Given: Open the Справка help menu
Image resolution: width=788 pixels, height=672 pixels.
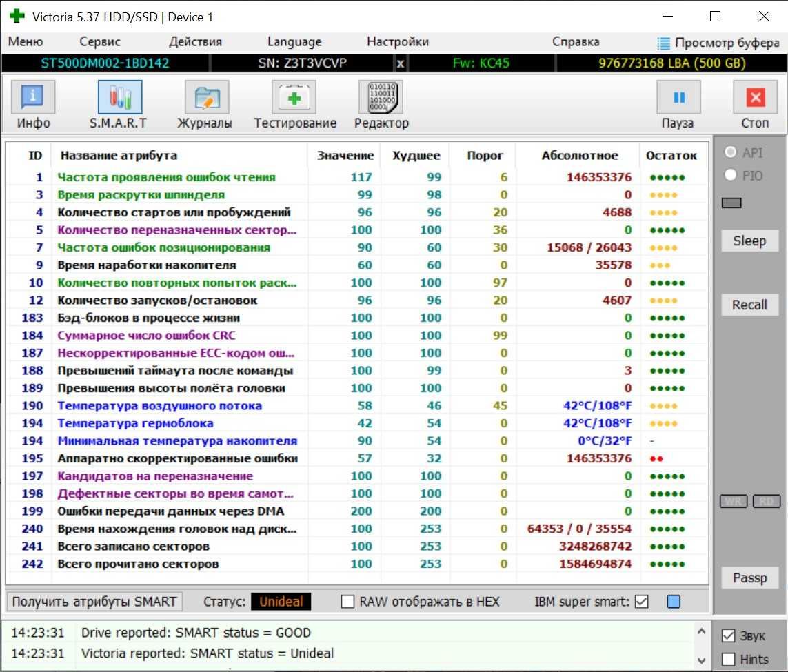Looking at the screenshot, I should tap(576, 41).
